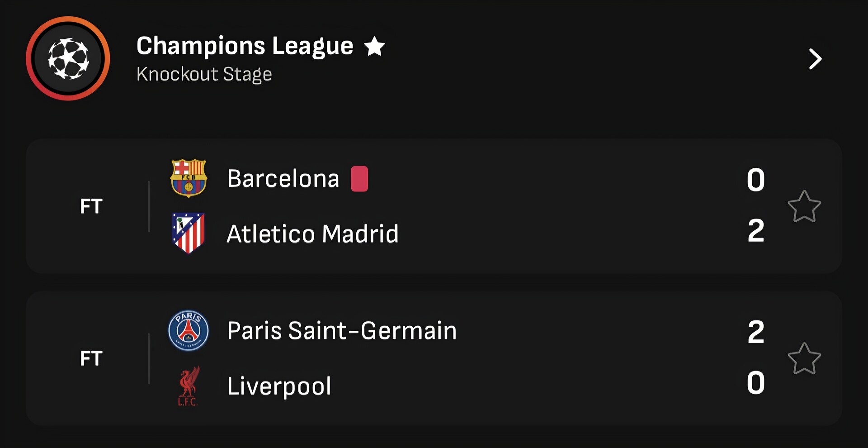Click the Champions League logo icon
The image size is (868, 448).
click(68, 58)
